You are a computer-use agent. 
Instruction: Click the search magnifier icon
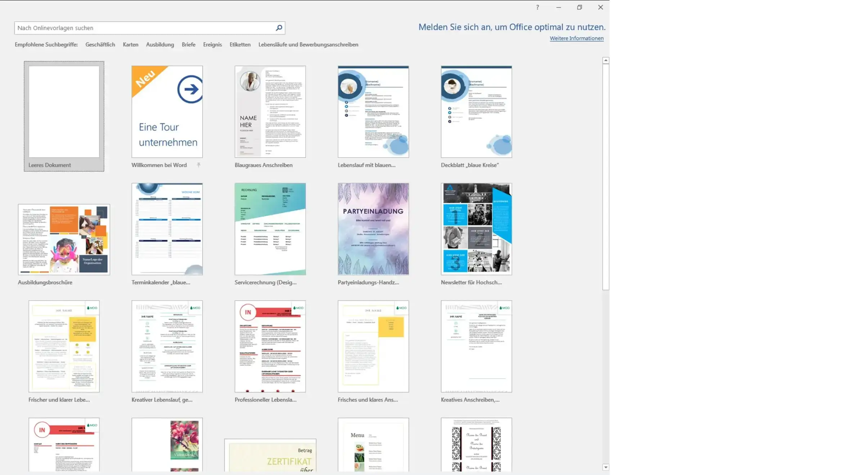click(279, 28)
